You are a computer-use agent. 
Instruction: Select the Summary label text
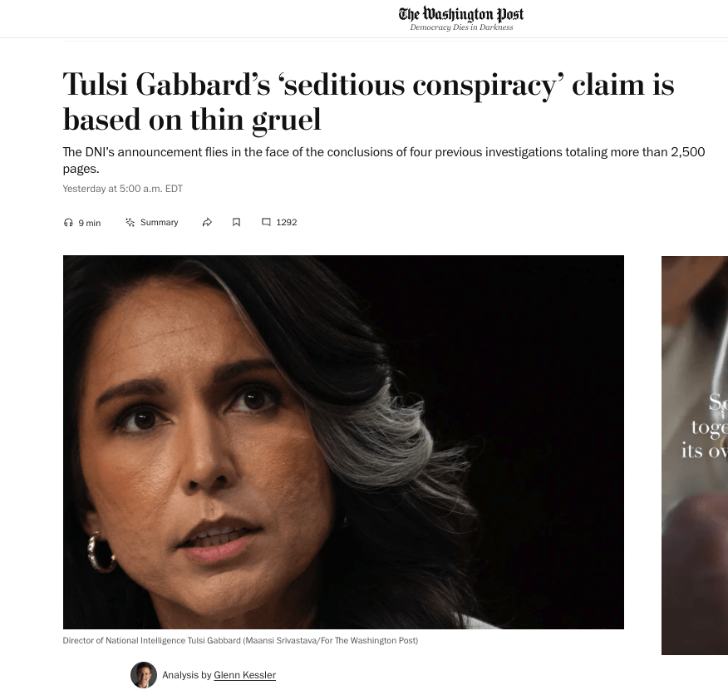[x=160, y=223]
